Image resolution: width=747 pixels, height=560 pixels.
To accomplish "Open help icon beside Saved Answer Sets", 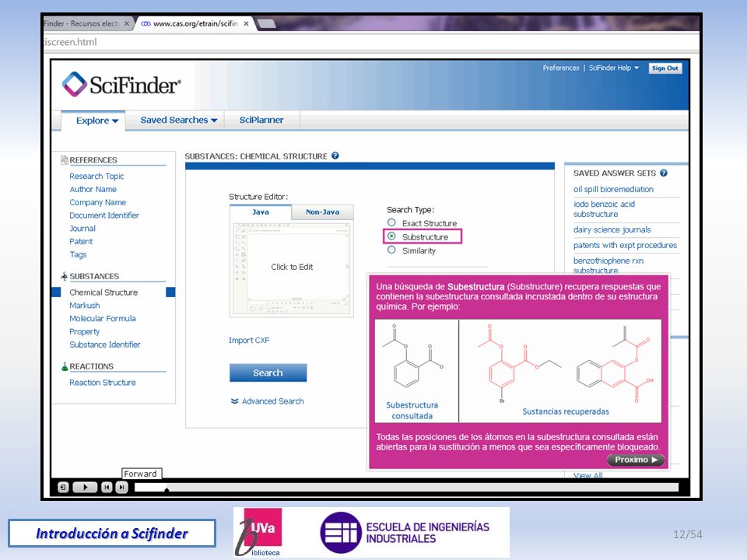I will click(x=664, y=173).
